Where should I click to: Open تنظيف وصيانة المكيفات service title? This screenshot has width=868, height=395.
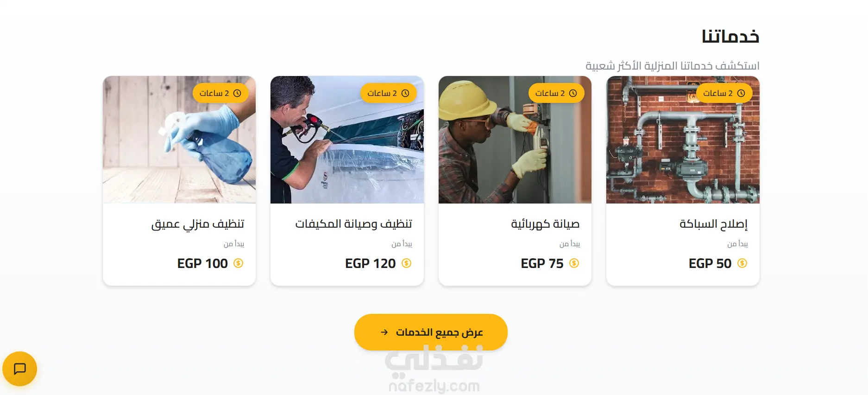[x=353, y=224]
